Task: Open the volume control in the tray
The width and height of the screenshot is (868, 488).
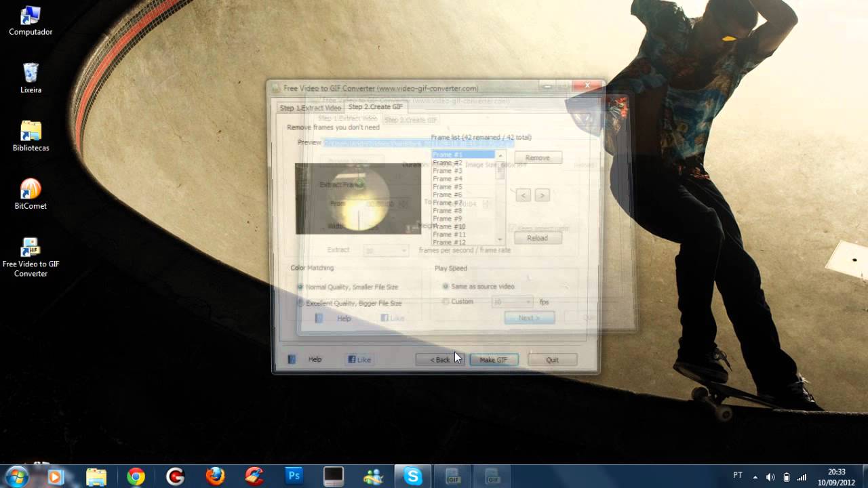Action: coord(770,476)
